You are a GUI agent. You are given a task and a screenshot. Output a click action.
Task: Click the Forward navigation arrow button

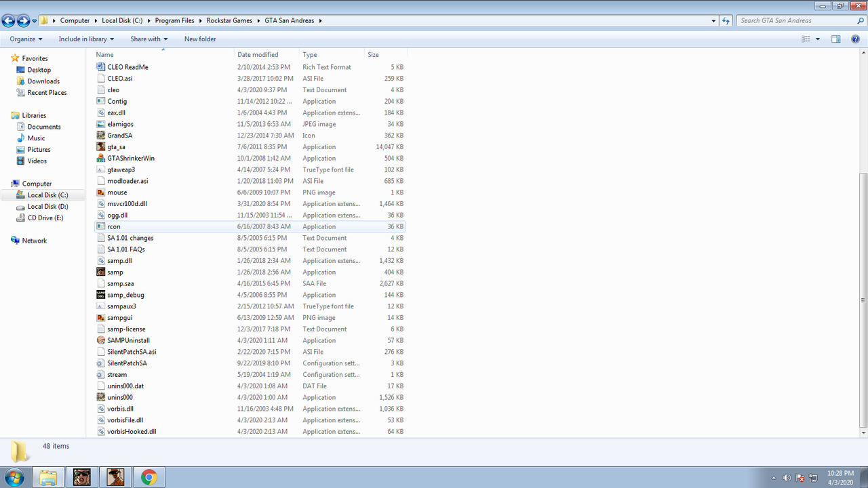tap(24, 21)
